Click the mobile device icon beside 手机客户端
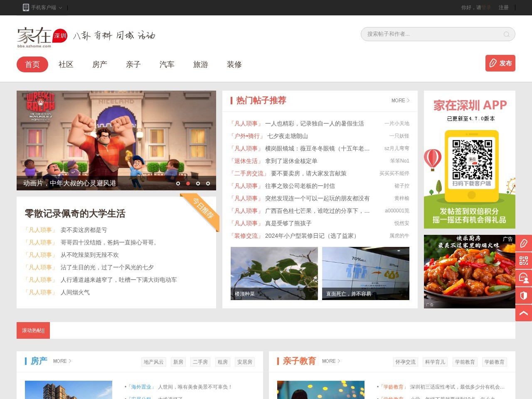Screen dimensions: 532x399 [x=26, y=7]
